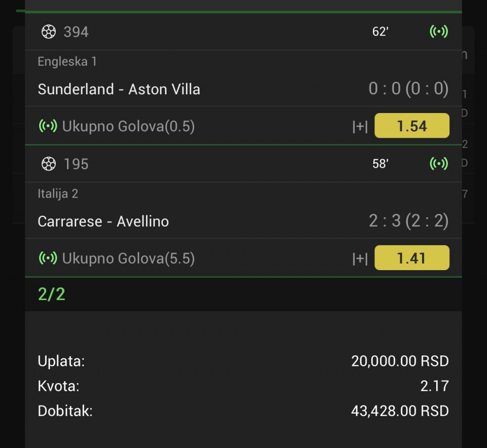This screenshot has width=487, height=448.
Task: Click the green 2/2 selections counter
Action: coord(51,294)
